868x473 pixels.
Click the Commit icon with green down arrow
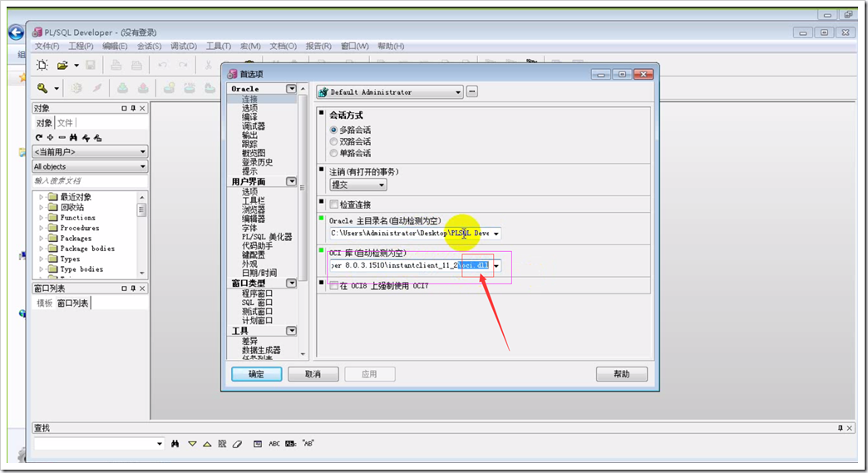click(122, 88)
